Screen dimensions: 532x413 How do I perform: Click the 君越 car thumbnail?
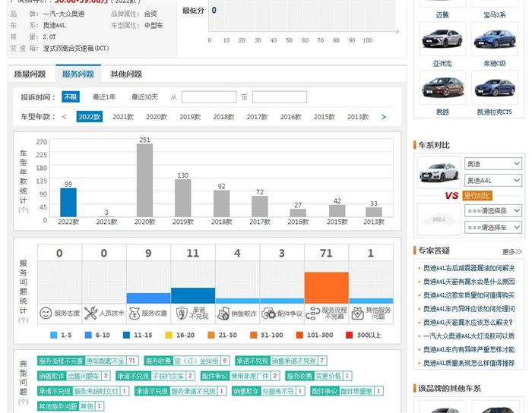(x=442, y=87)
